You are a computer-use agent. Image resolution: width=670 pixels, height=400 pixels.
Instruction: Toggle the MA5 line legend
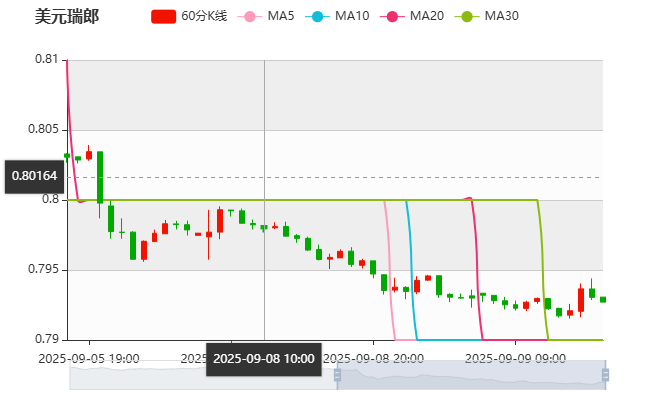point(266,16)
